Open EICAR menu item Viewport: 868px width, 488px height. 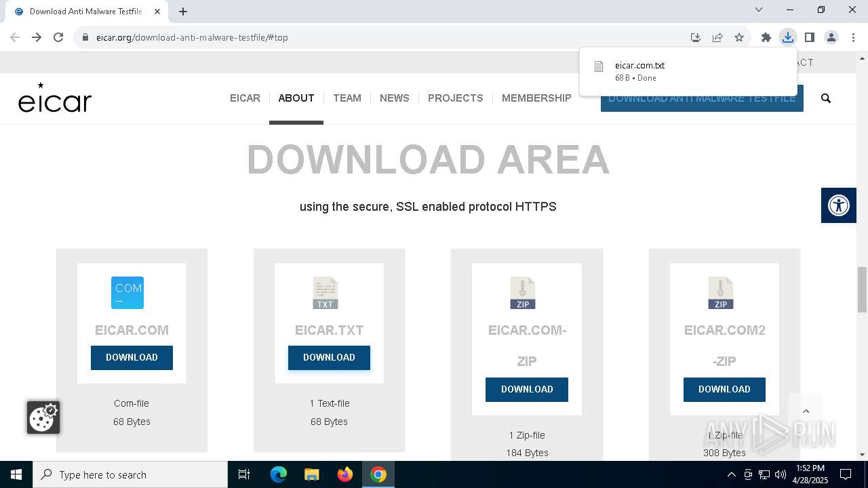pos(245,98)
